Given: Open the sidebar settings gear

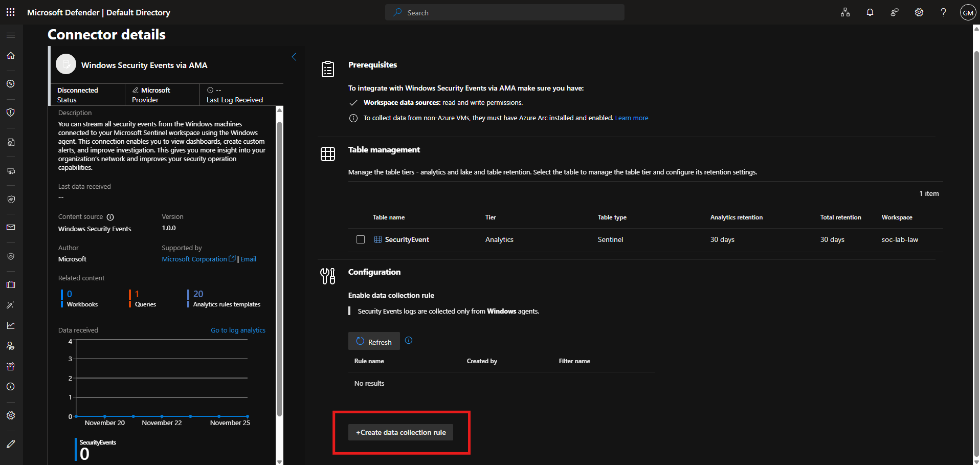Looking at the screenshot, I should (x=11, y=415).
